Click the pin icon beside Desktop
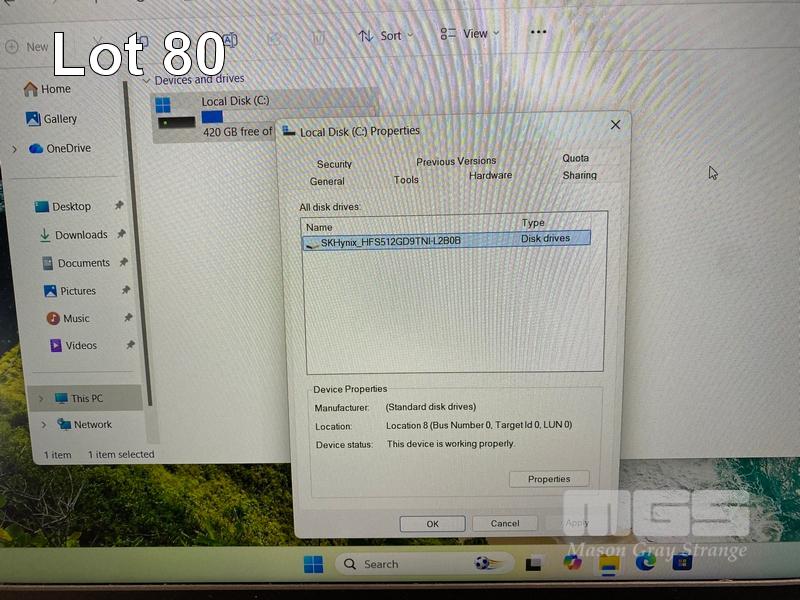Viewport: 800px width, 600px height. (x=119, y=205)
